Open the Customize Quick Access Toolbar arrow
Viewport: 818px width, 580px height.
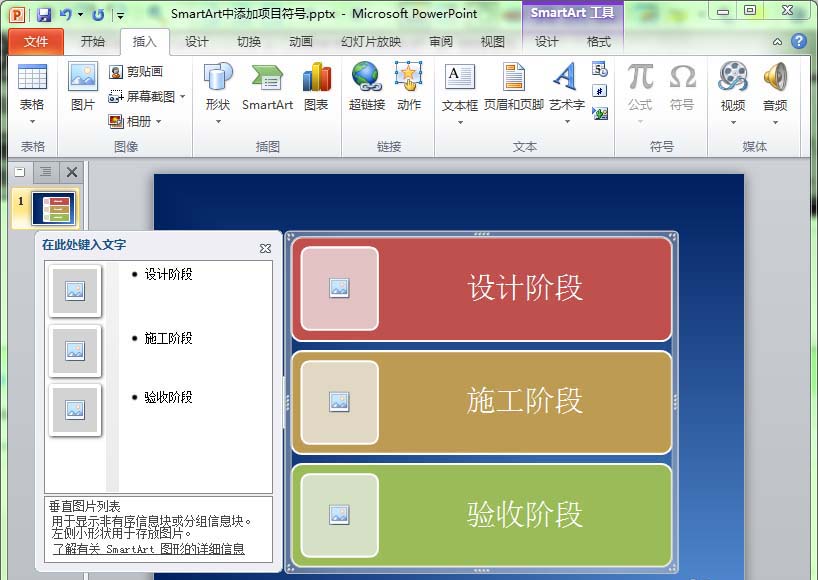click(121, 15)
